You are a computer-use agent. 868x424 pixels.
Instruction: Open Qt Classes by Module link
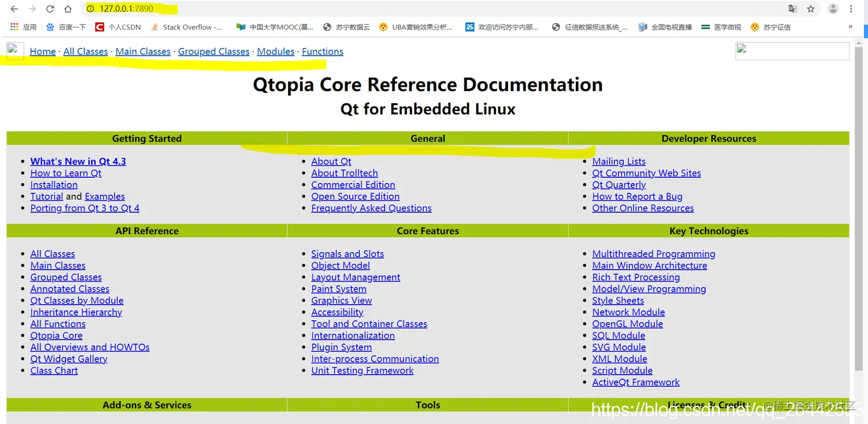[77, 301]
